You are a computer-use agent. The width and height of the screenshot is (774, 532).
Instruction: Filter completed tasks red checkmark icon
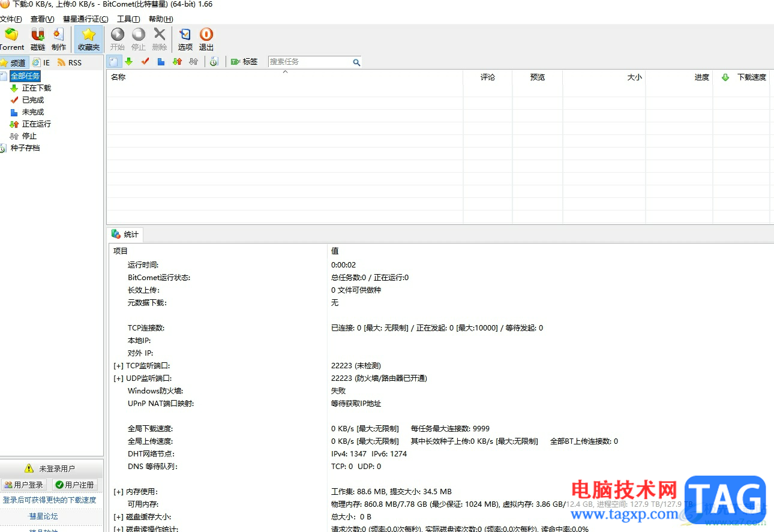pyautogui.click(x=145, y=62)
